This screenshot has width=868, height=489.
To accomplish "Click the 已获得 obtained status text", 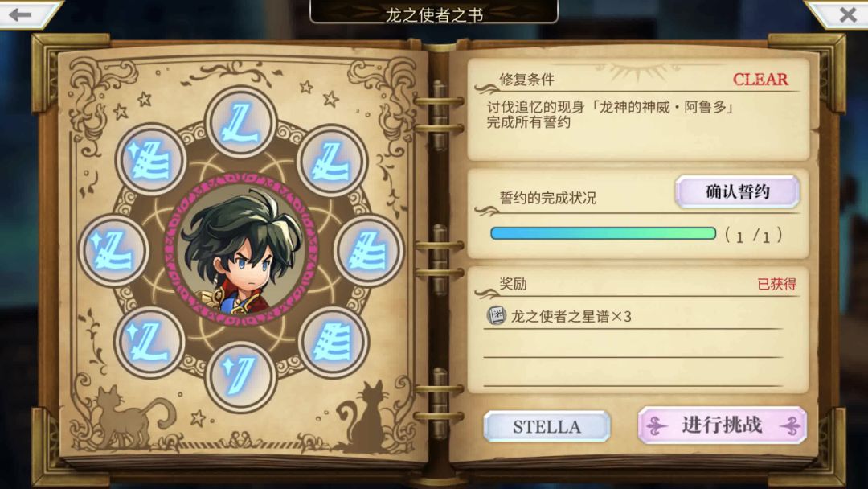I will pyautogui.click(x=776, y=284).
